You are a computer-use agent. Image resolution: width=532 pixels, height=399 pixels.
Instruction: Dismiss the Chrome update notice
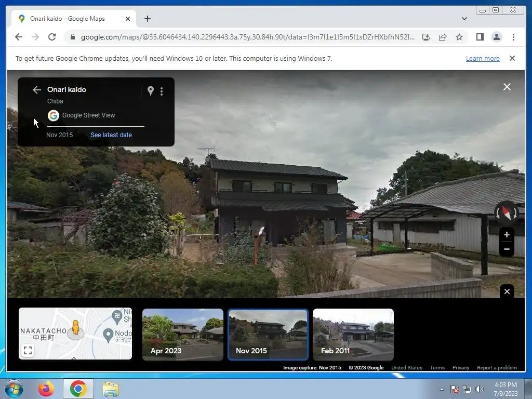(512, 58)
